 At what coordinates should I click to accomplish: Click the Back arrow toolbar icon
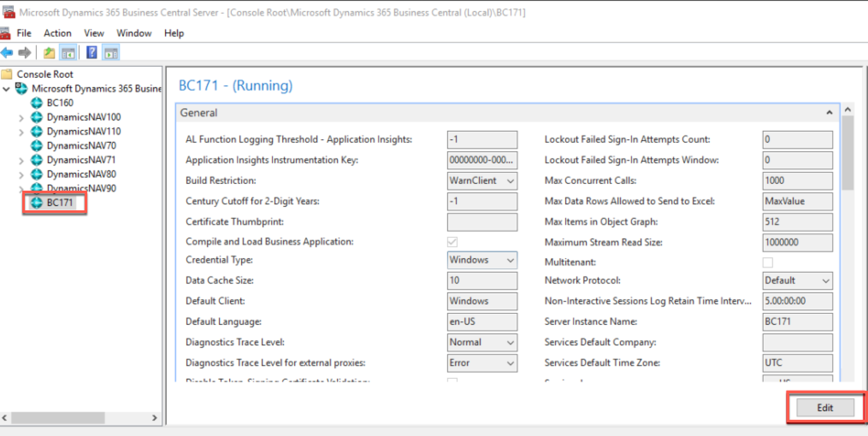pyautogui.click(x=7, y=53)
